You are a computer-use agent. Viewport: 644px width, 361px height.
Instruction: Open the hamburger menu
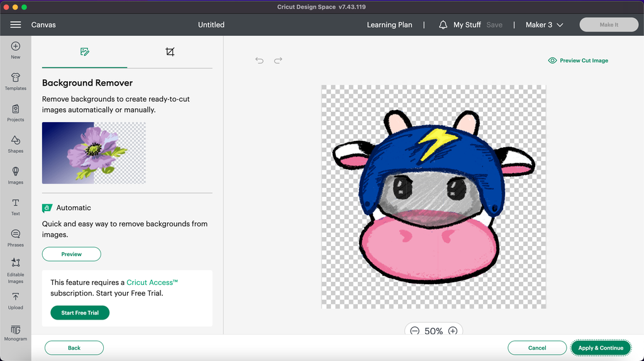(x=16, y=25)
